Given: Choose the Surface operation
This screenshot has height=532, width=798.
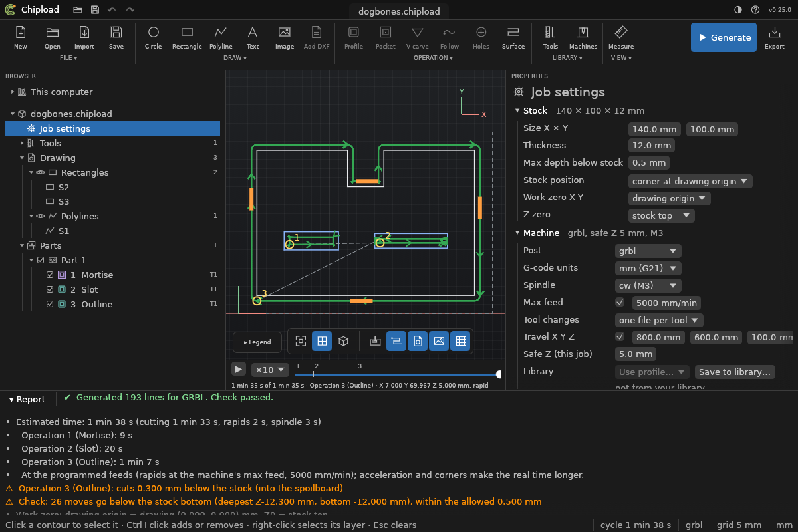Looking at the screenshot, I should (x=513, y=37).
